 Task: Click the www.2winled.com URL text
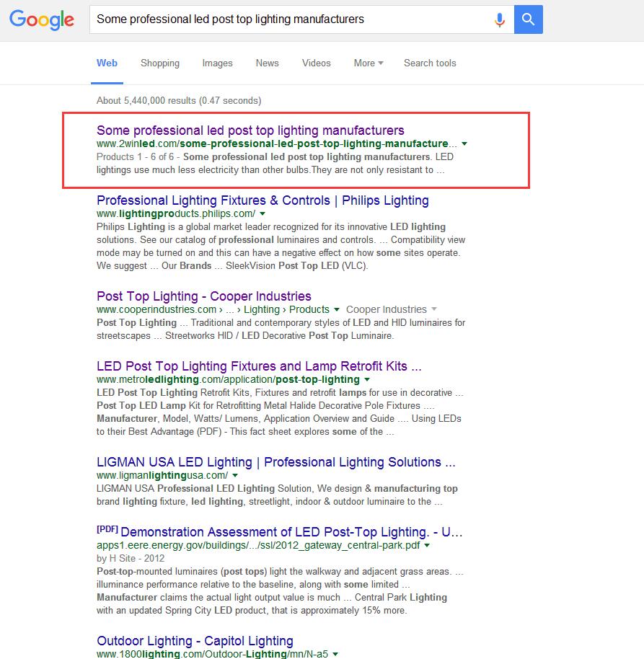click(x=277, y=143)
